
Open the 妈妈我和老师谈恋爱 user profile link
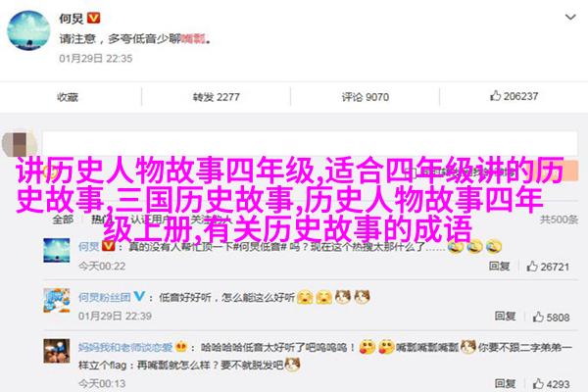pos(125,347)
